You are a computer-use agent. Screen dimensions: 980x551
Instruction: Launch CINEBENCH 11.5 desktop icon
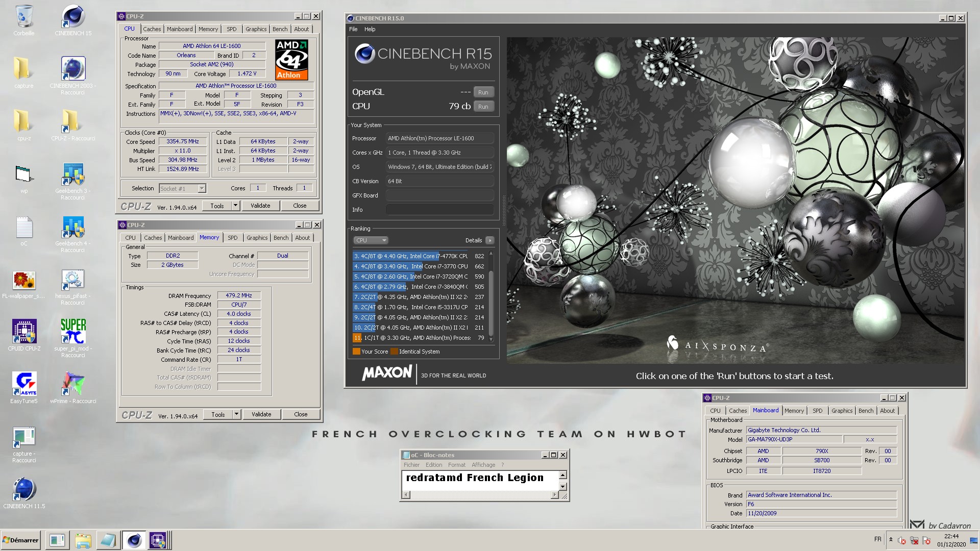tap(24, 492)
